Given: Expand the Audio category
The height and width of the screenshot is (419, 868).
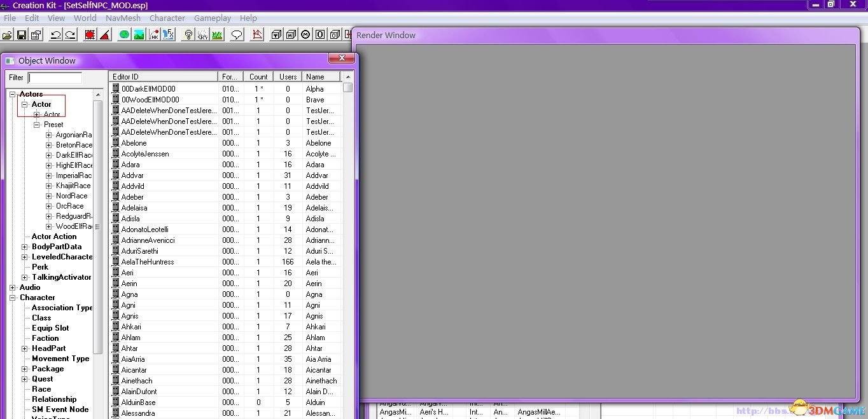Looking at the screenshot, I should tap(13, 287).
